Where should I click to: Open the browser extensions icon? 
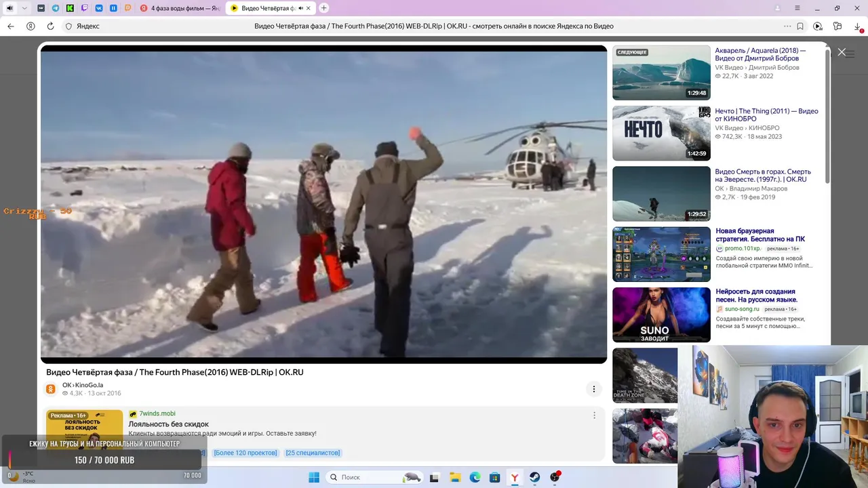(x=837, y=26)
